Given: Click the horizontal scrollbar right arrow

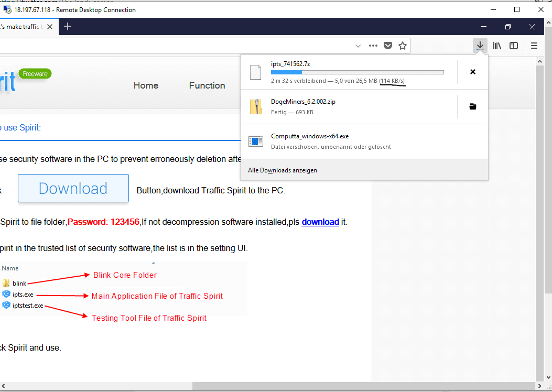Looking at the screenshot, I should [x=539, y=386].
